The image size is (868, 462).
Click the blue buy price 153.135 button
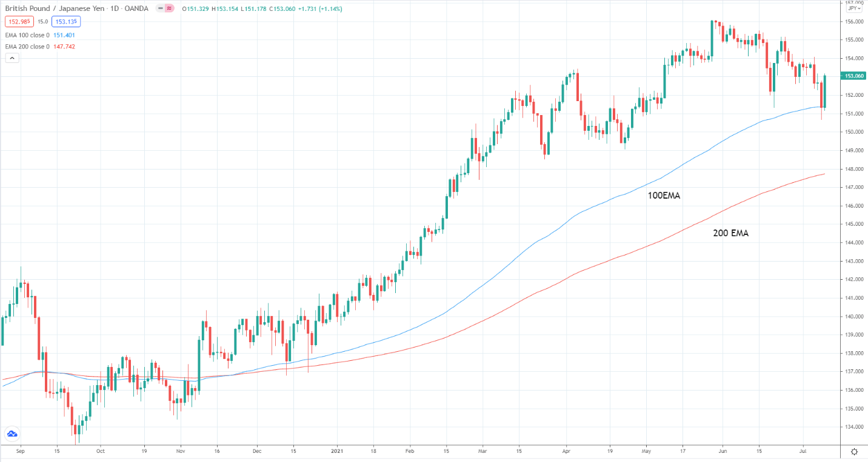66,22
